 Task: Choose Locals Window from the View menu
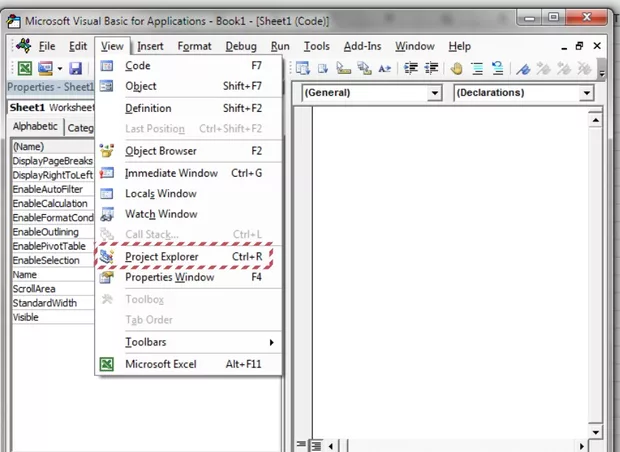(189, 193)
